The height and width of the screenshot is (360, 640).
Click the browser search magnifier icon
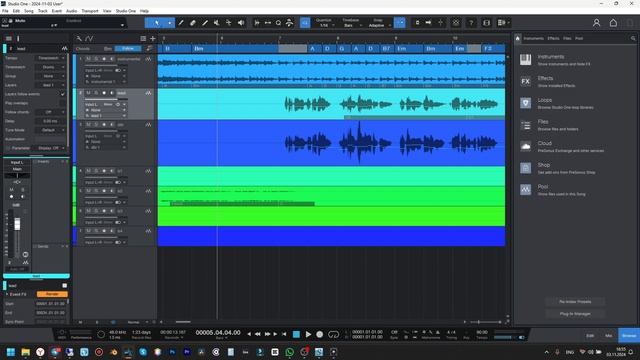633,38
